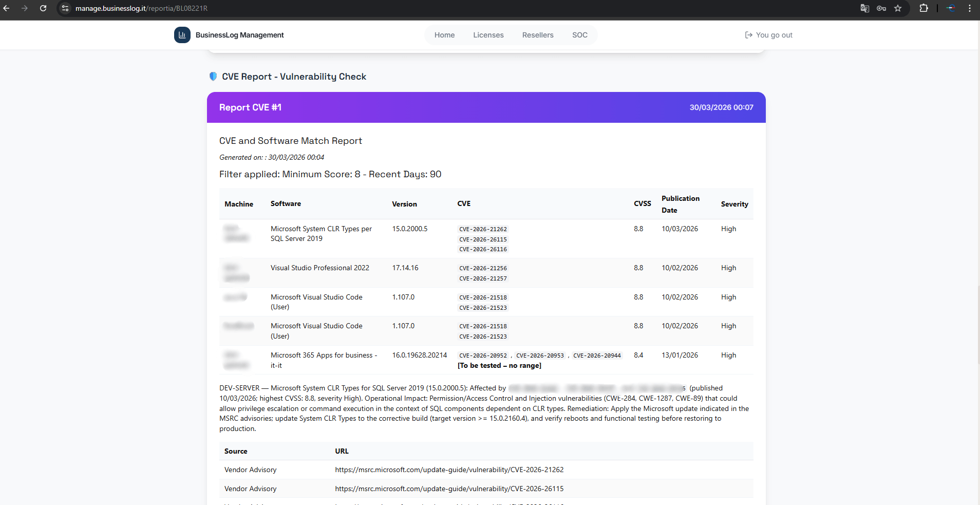Screen dimensions: 980x505
Task: Click the CVSS column header
Action: [x=642, y=203]
